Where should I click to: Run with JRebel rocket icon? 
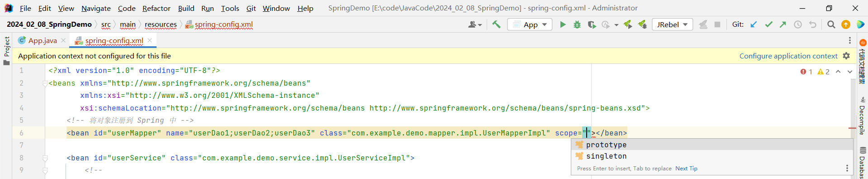click(628, 24)
